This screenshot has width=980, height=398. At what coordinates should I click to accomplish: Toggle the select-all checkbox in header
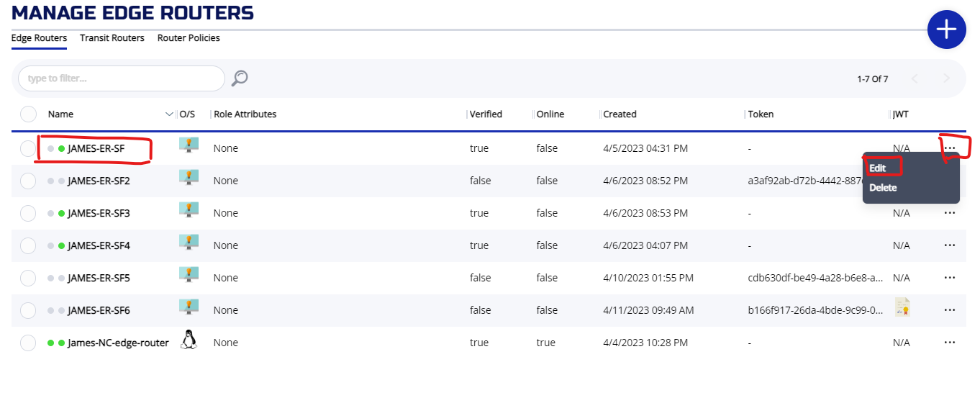pyautogui.click(x=29, y=114)
